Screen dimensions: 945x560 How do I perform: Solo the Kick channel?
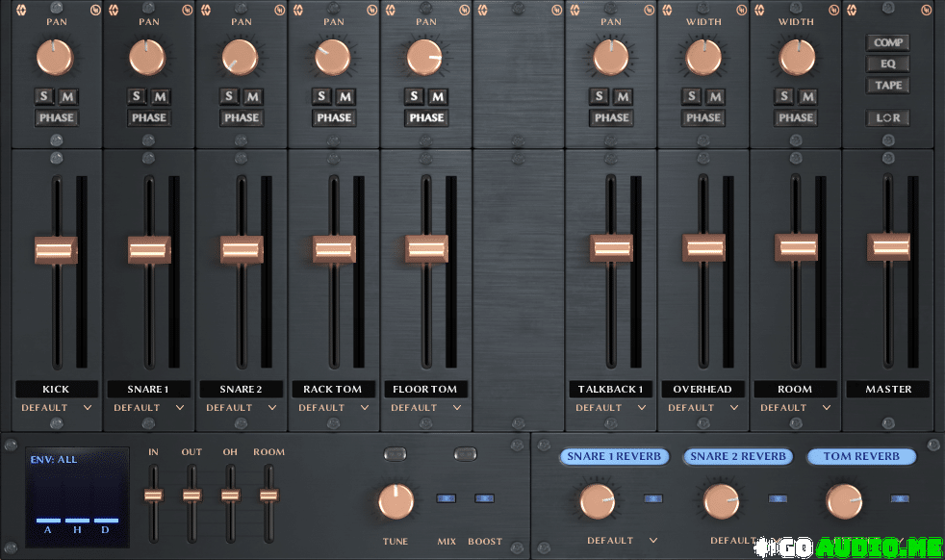[x=44, y=96]
